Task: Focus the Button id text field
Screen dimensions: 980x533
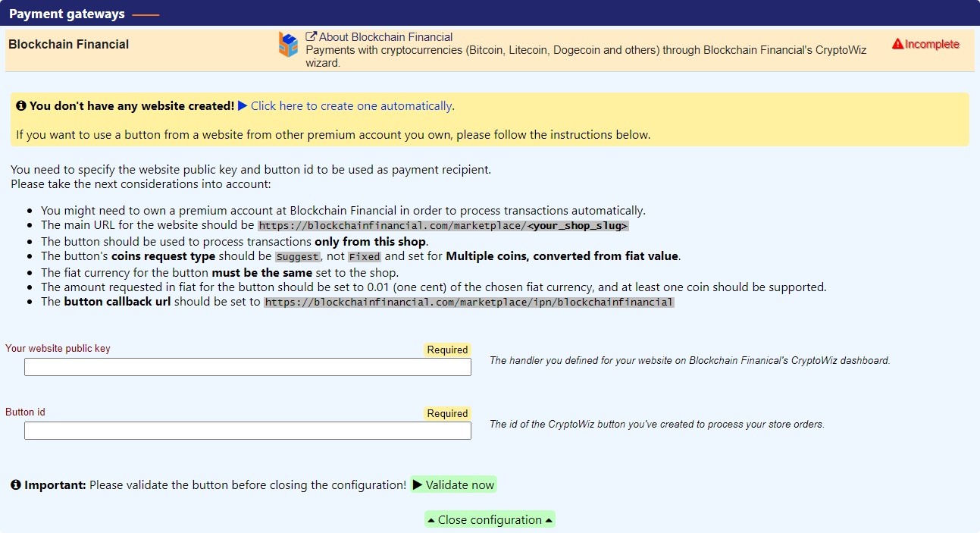Action: click(x=247, y=431)
